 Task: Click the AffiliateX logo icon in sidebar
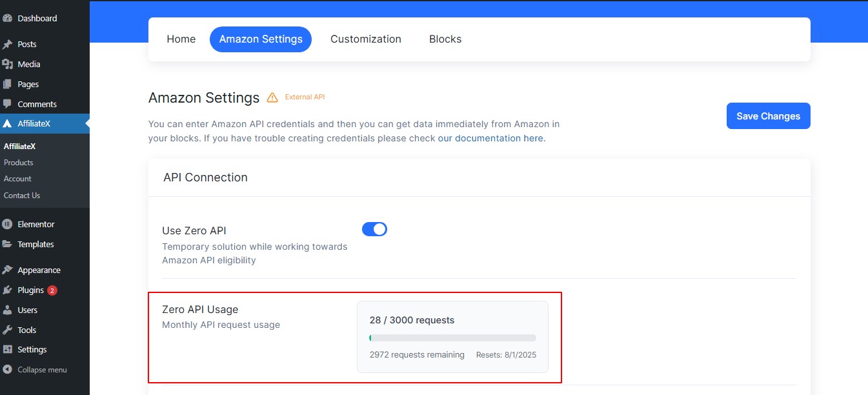[x=9, y=123]
